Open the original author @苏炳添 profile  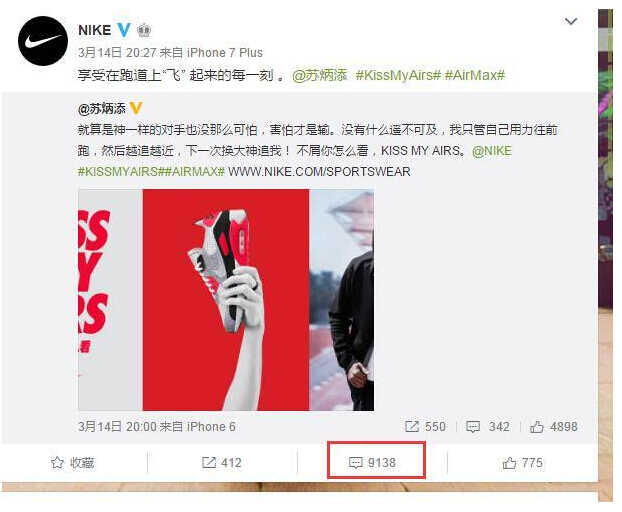coord(102,108)
